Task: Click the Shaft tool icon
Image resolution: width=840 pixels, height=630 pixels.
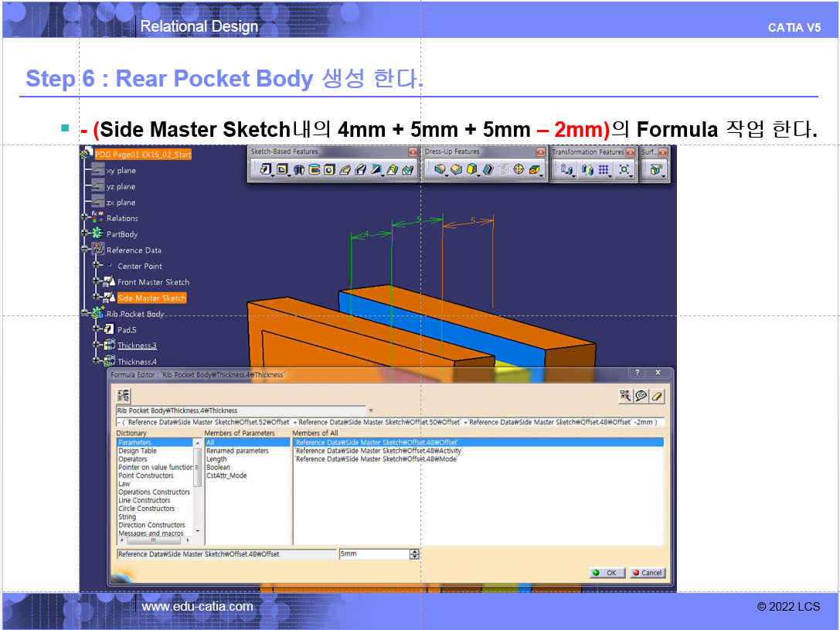Action: [298, 169]
